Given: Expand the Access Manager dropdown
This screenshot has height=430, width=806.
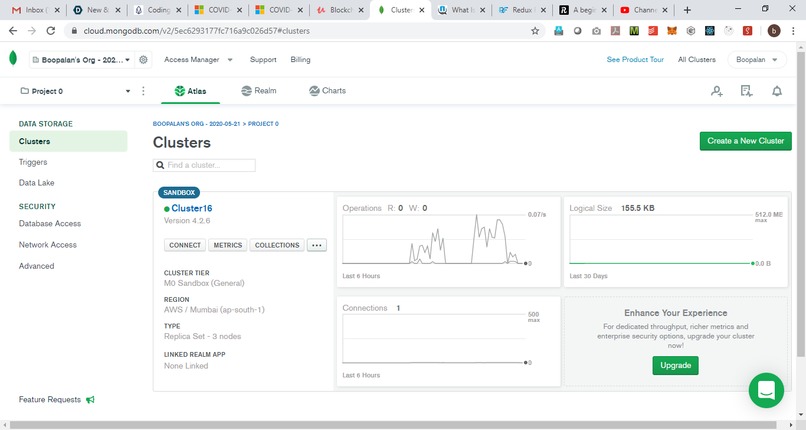Looking at the screenshot, I should [x=198, y=60].
